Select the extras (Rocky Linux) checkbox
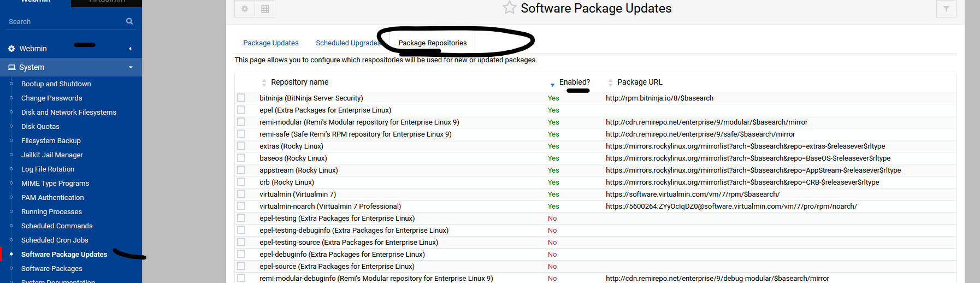Screen dimensions: 980x283 click(x=241, y=146)
